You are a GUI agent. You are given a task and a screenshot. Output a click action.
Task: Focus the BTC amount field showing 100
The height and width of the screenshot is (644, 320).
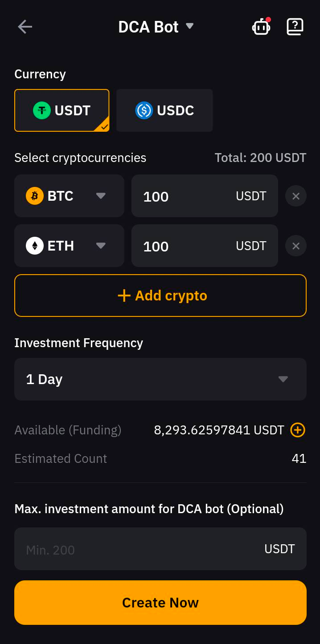(x=187, y=196)
